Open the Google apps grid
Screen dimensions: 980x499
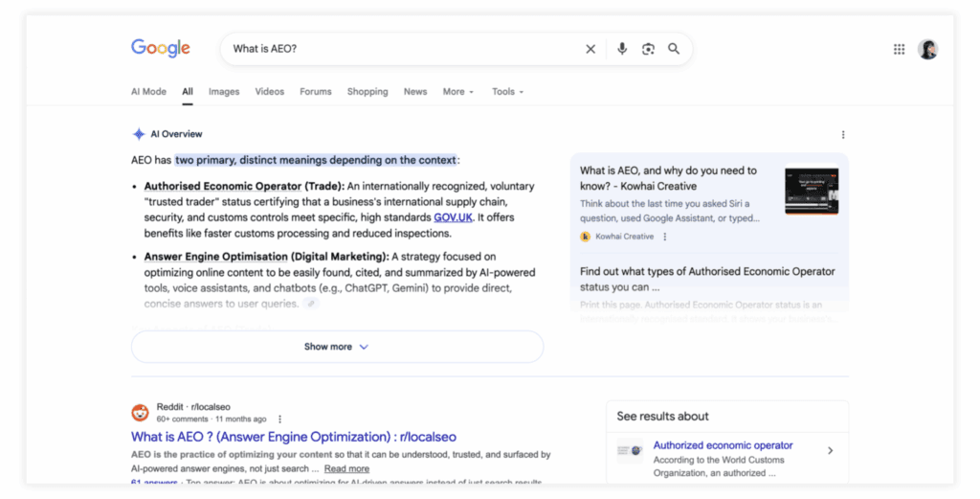pos(899,49)
